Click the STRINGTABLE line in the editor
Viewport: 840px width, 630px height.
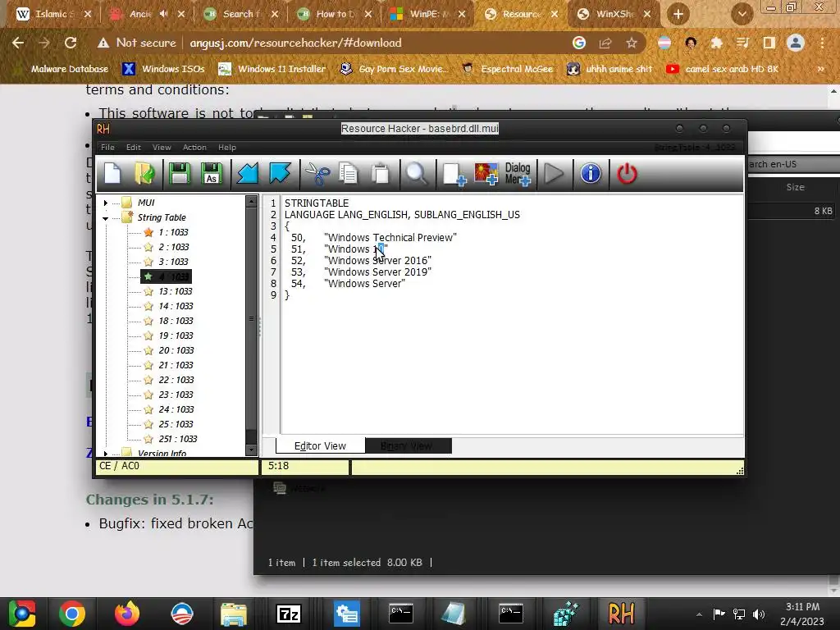317,203
